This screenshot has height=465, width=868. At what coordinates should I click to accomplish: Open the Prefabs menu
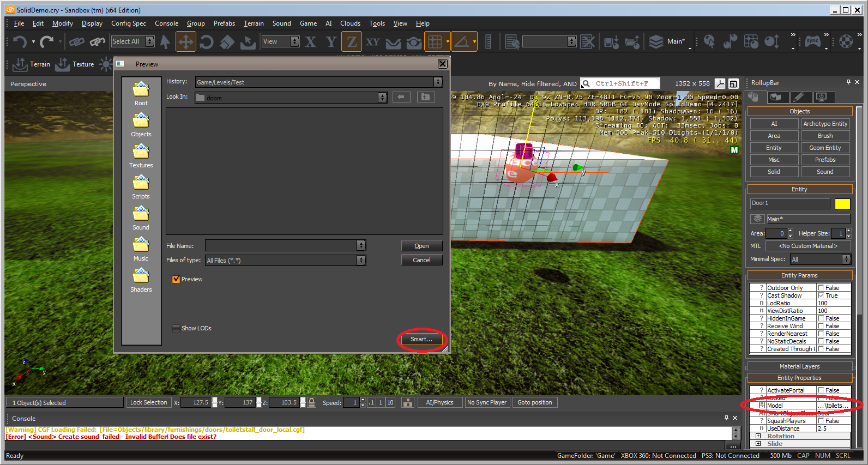(x=224, y=23)
